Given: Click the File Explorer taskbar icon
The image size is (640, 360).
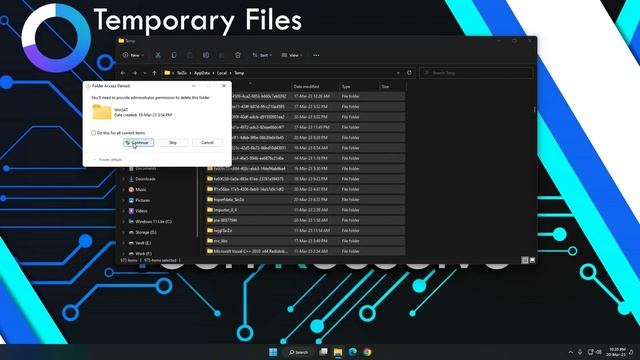Looking at the screenshot, I should tap(338, 352).
